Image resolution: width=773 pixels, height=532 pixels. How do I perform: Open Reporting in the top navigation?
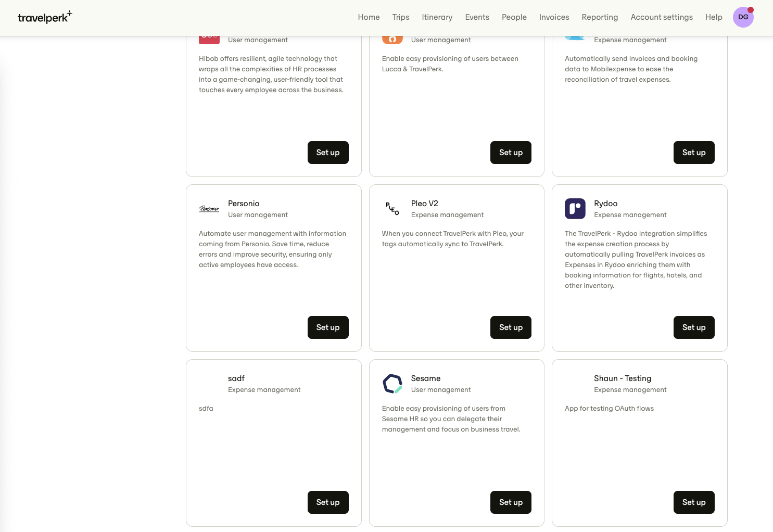pos(600,17)
